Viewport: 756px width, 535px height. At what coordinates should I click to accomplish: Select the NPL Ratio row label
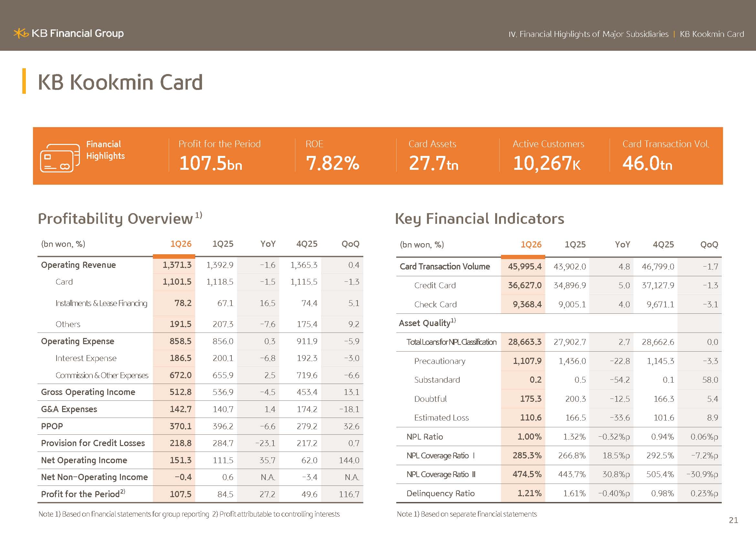pyautogui.click(x=425, y=437)
